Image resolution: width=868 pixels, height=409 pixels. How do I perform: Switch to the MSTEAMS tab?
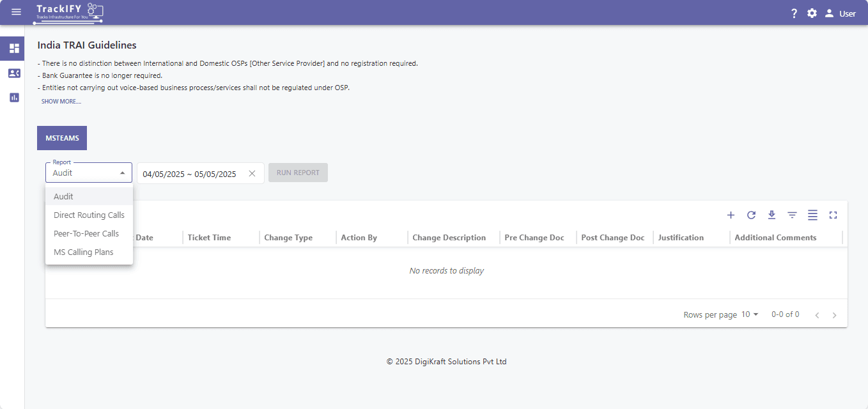pos(62,138)
